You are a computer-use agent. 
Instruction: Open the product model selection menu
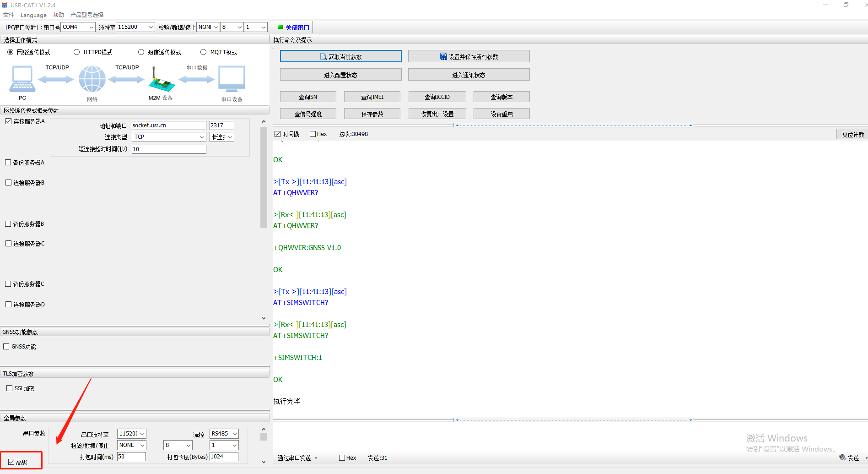click(87, 15)
